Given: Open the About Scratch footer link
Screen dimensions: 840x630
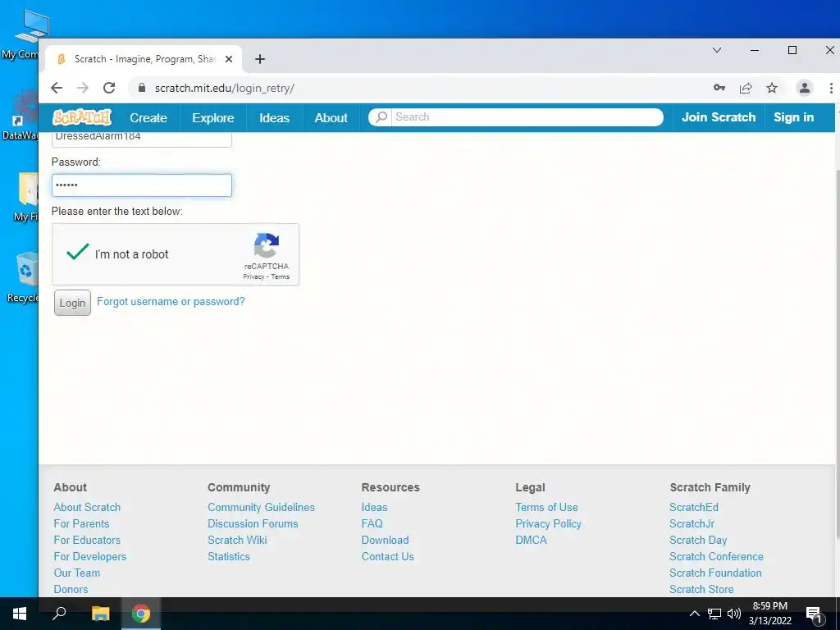Looking at the screenshot, I should point(87,507).
